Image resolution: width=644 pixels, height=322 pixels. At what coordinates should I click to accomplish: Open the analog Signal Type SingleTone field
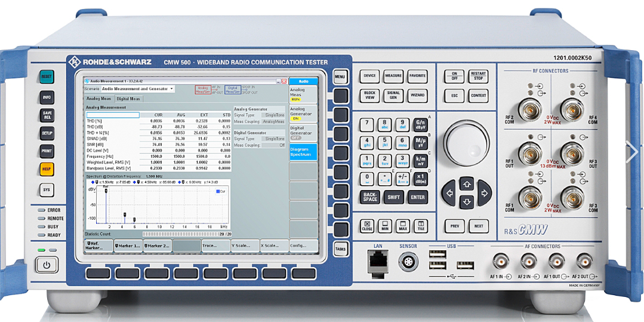point(275,115)
